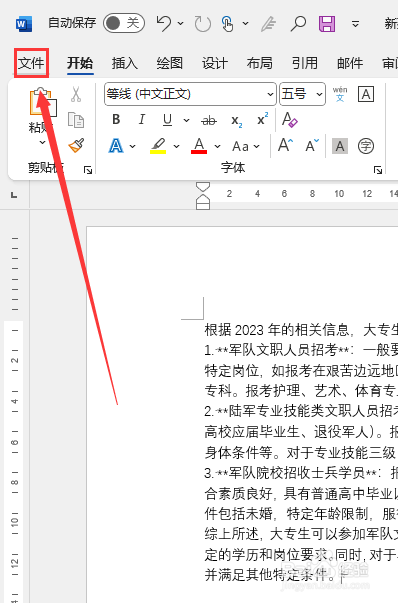Screen dimensions: 398x603
Task: Open the font color dropdown arrow
Action: (x=217, y=147)
